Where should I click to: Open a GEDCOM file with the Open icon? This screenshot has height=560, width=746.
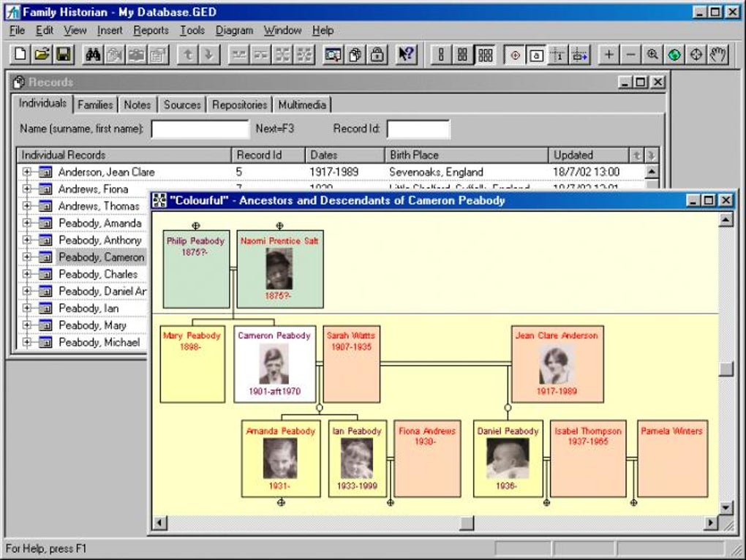42,53
